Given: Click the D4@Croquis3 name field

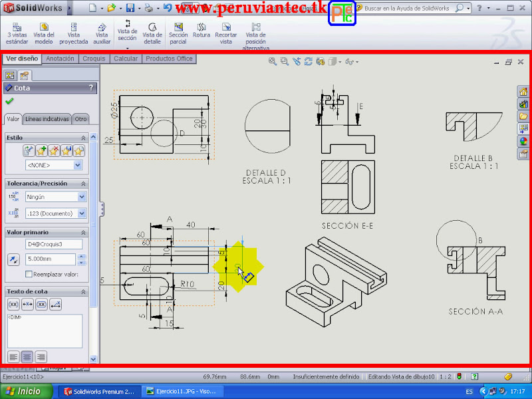Looking at the screenshot, I should click(54, 244).
